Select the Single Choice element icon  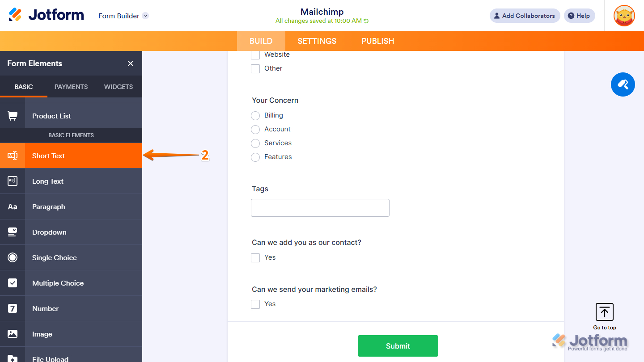pos(13,257)
